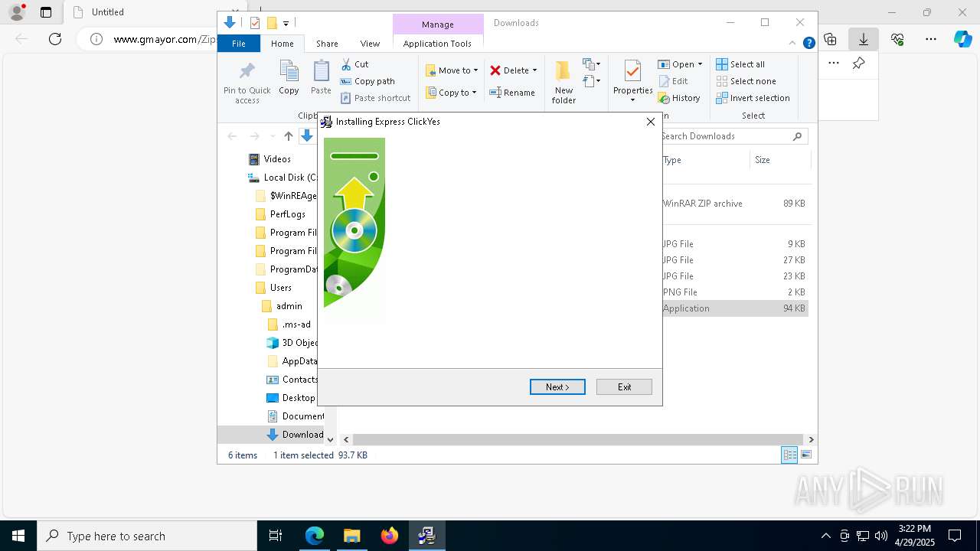980x551 pixels.
Task: Click Select all in ribbon
Action: [x=740, y=64]
